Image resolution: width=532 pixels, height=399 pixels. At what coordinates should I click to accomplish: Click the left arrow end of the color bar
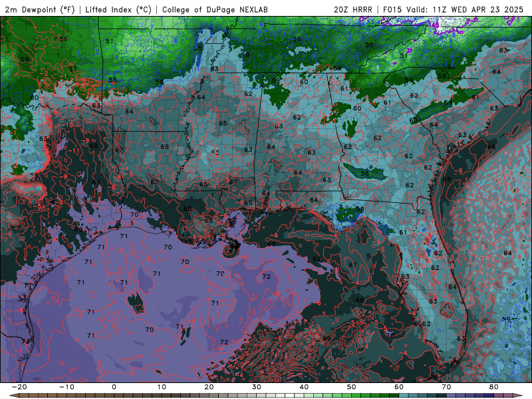point(13,396)
